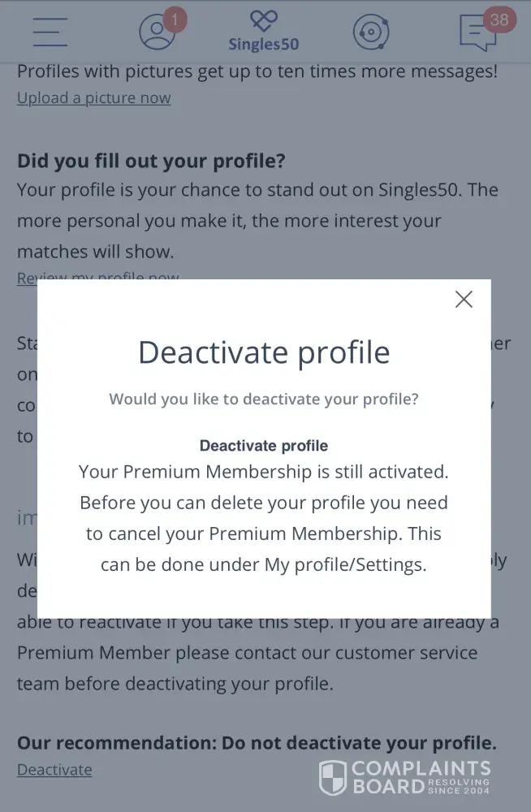Click "Would you like to deactivate your profile?" text
531x812 pixels.
264,400
